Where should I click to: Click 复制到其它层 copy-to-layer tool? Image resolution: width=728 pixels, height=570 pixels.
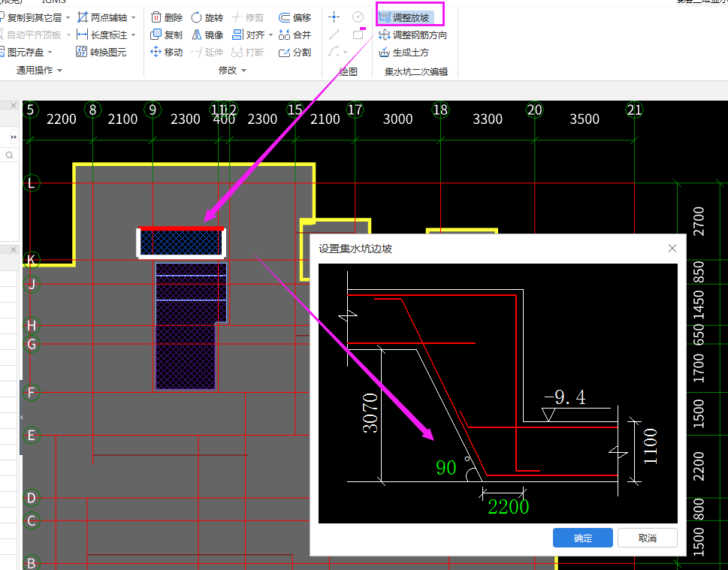(31, 17)
